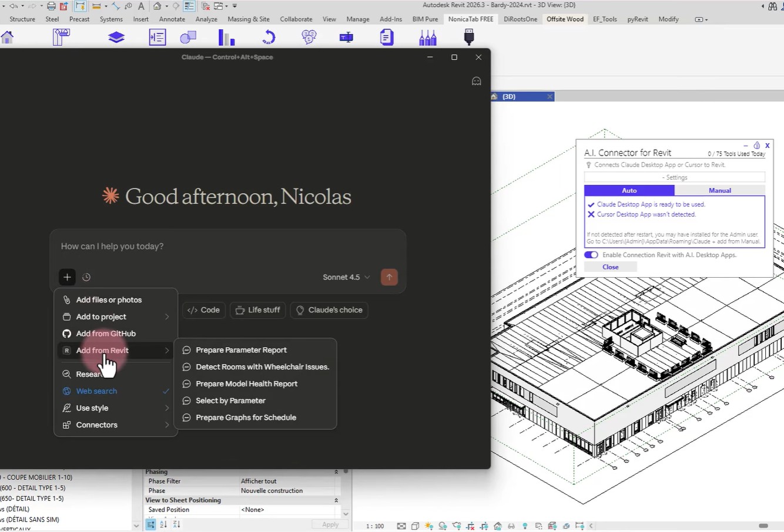The image size is (784, 532).
Task: Choose Prepare Model Health Report from Revit submenu
Action: click(x=247, y=383)
